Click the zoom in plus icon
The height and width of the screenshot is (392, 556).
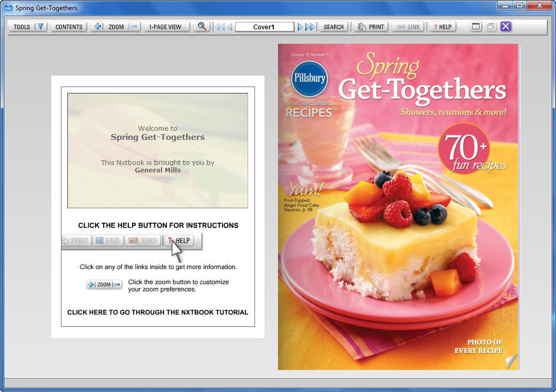(x=97, y=26)
